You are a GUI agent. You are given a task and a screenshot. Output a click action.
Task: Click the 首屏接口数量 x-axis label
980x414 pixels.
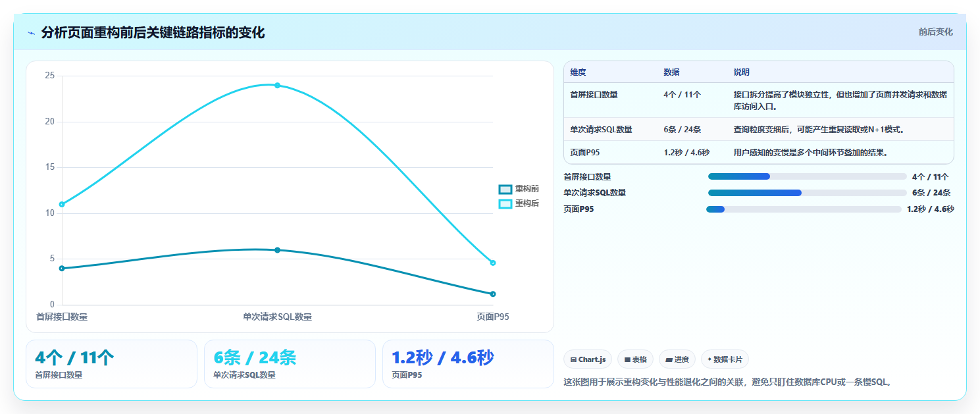[62, 317]
